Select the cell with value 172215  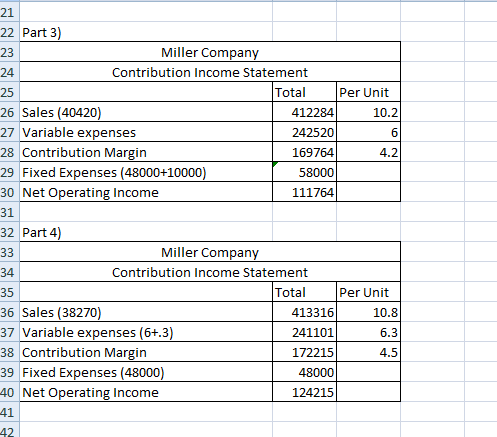[304, 352]
